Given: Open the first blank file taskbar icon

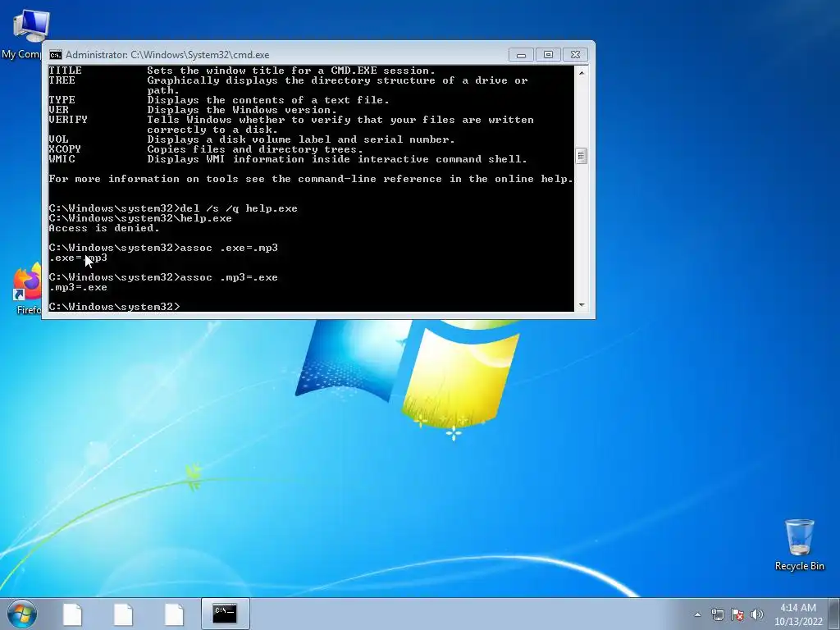Looking at the screenshot, I should pyautogui.click(x=72, y=614).
